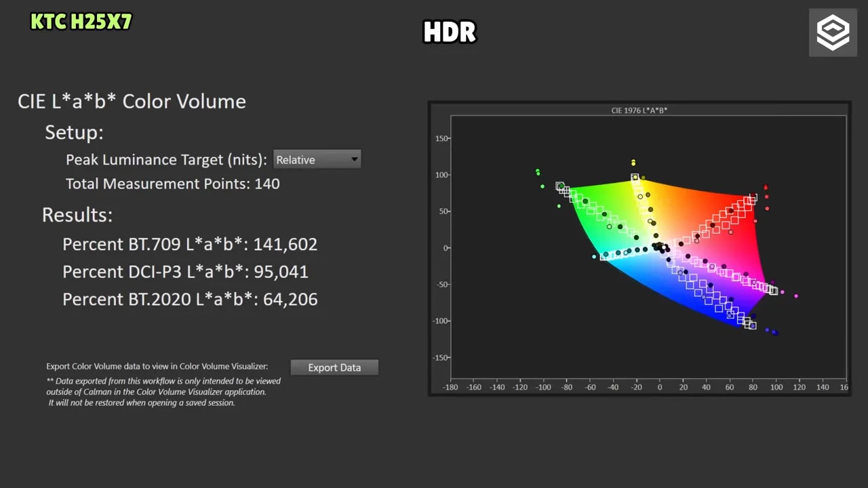This screenshot has height=488, width=868.
Task: Click the 'KTC H25X7' monitor label
Action: click(x=81, y=22)
